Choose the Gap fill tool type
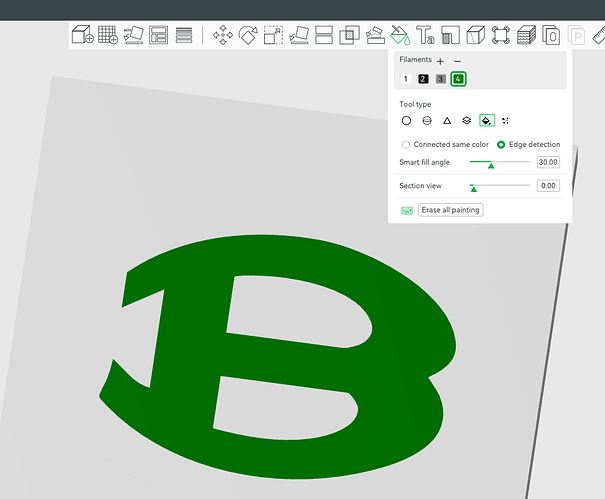This screenshot has height=499, width=605. (x=505, y=121)
